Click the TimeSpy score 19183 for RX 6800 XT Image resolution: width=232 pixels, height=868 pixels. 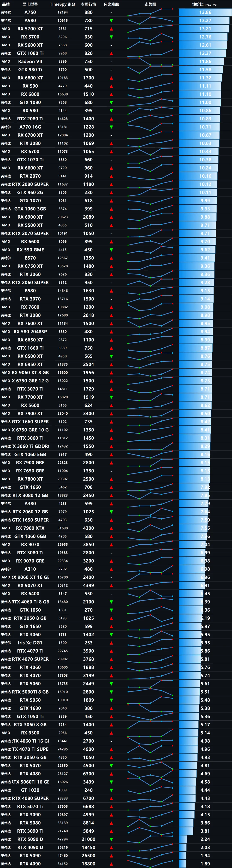pyautogui.click(x=62, y=78)
